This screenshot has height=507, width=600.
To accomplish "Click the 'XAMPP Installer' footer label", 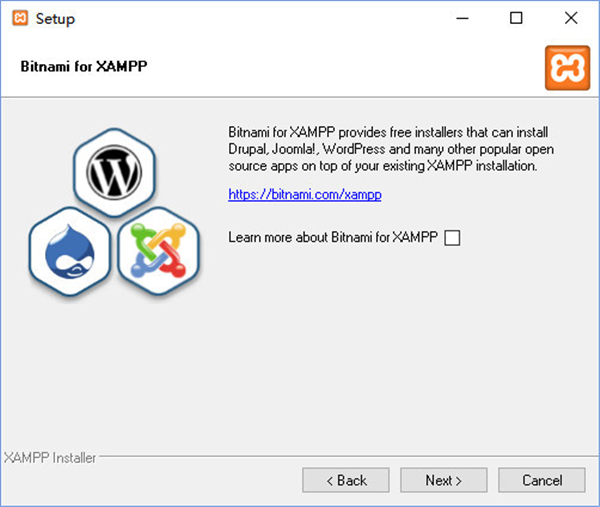I will click(50, 458).
